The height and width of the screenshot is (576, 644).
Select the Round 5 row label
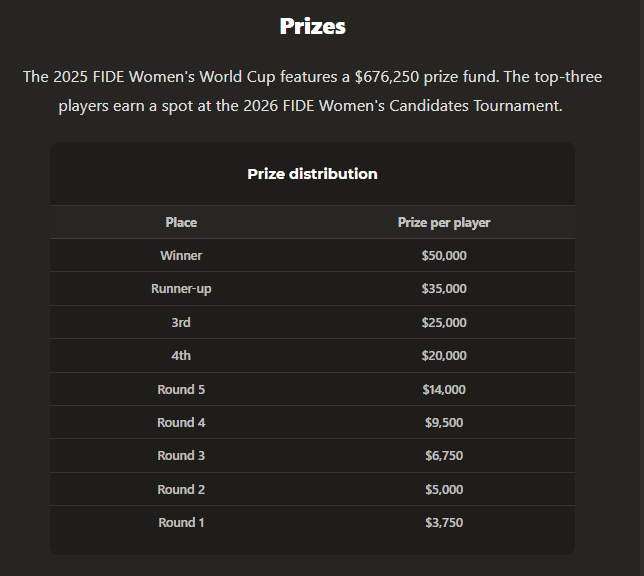181,389
